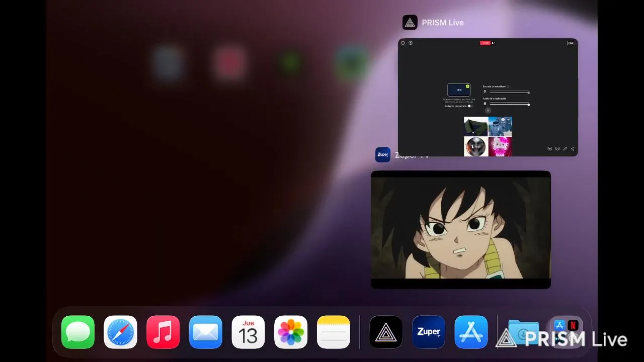
Task: Select the dark circular face thumbnail
Action: [476, 146]
